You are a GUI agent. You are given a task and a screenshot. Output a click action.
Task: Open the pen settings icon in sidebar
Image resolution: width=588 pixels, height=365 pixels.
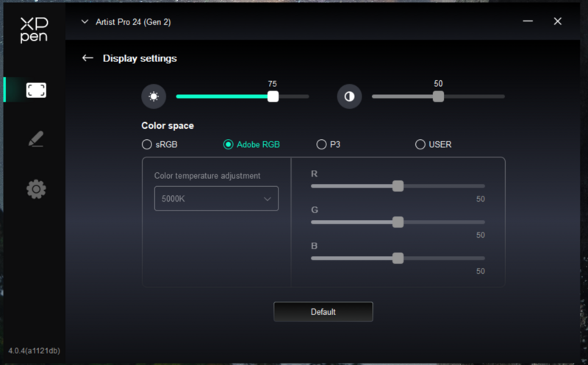pyautogui.click(x=36, y=139)
